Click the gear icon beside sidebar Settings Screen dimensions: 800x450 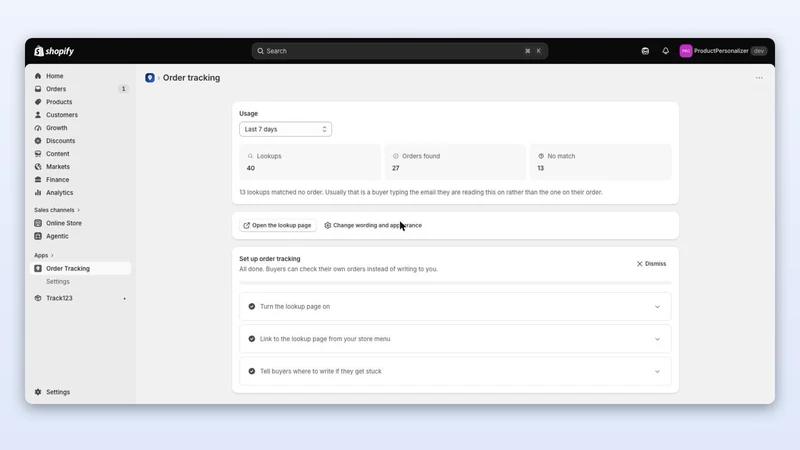point(38,392)
